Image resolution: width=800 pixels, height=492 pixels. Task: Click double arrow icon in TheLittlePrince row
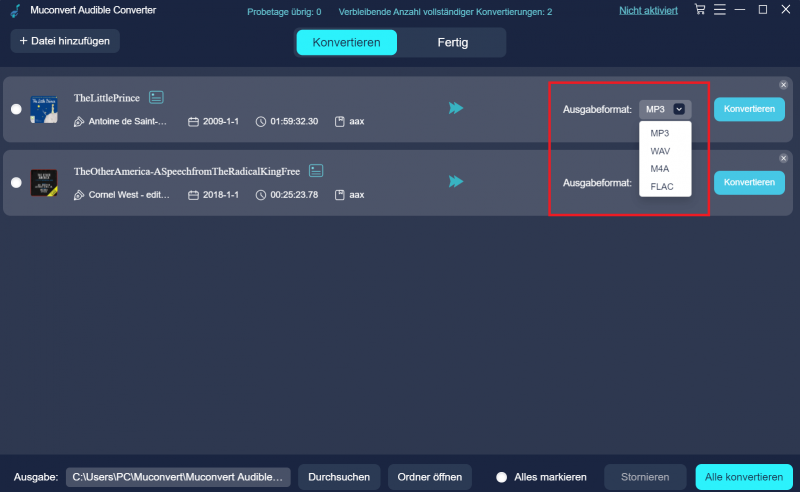[x=456, y=108]
